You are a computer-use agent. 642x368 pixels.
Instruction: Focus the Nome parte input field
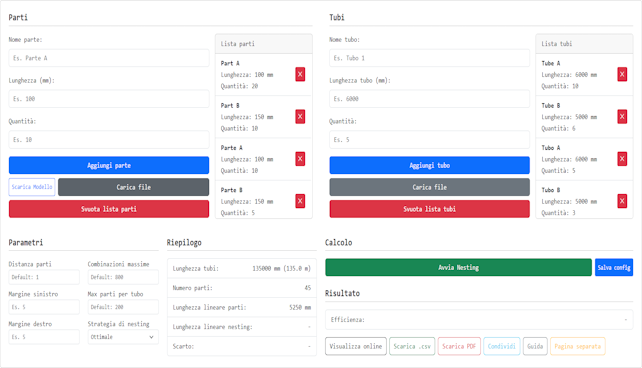click(109, 58)
